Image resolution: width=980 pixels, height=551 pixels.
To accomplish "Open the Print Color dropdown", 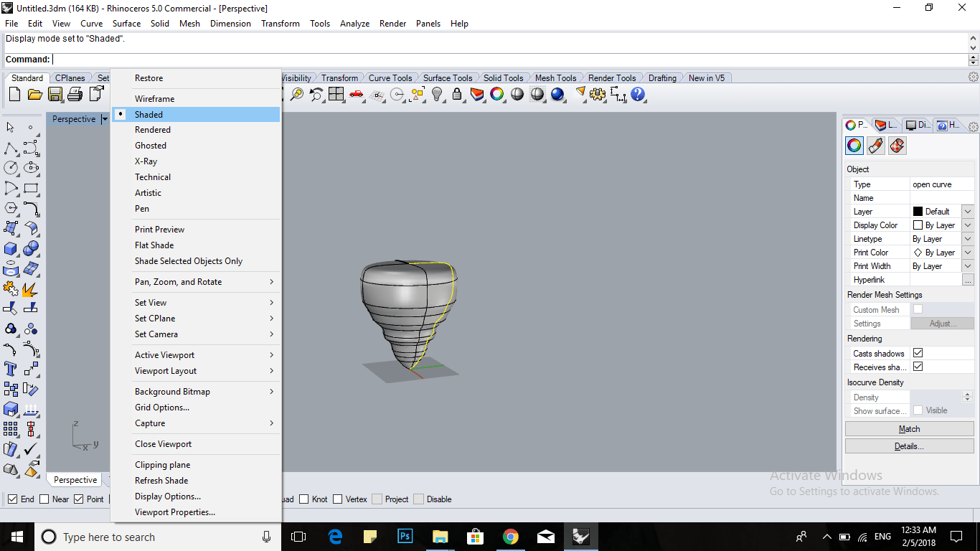I will pyautogui.click(x=968, y=253).
